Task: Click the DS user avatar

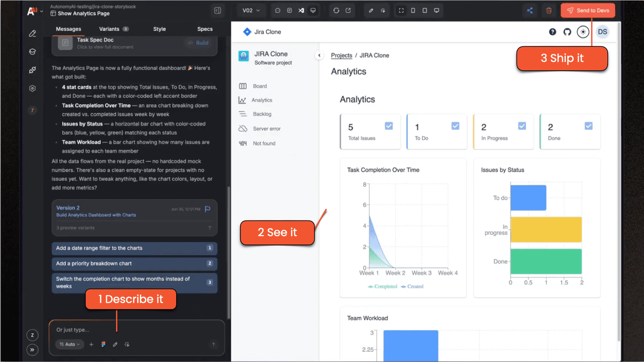Action: click(x=603, y=32)
